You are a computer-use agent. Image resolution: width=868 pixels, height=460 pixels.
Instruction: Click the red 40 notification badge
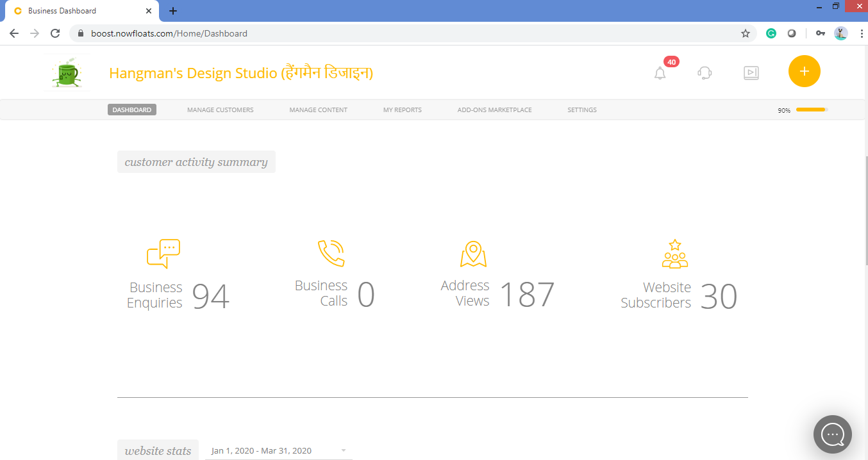pos(671,62)
